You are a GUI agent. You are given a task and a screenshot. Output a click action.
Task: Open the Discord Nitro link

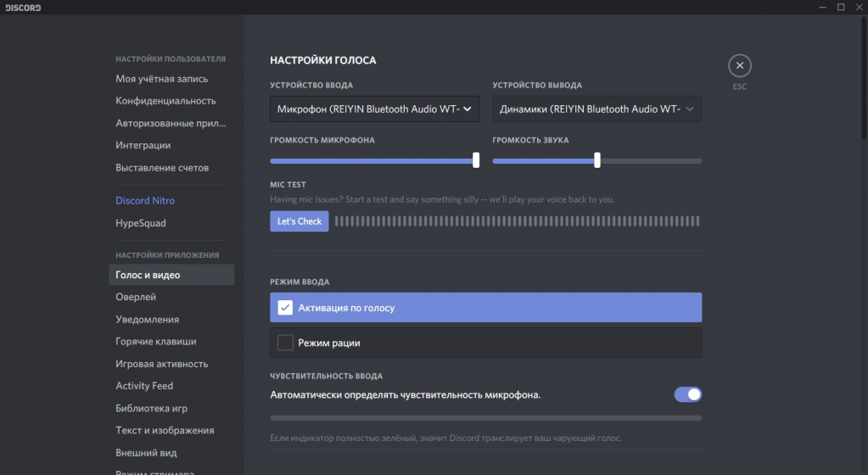coord(145,201)
